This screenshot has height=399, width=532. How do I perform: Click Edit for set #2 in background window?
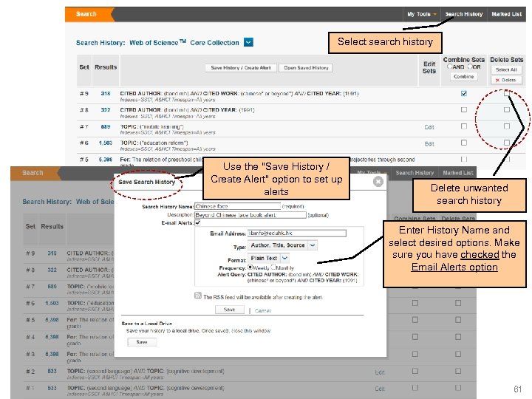pos(380,372)
